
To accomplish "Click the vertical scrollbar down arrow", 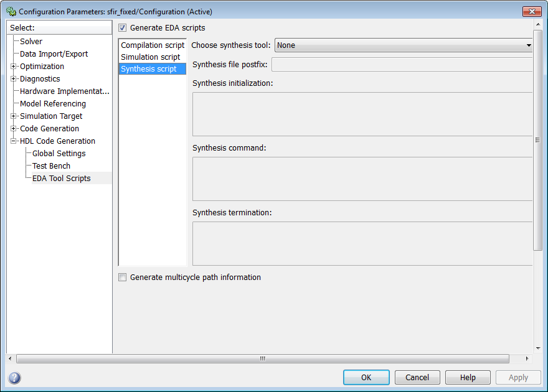I will pos(538,348).
